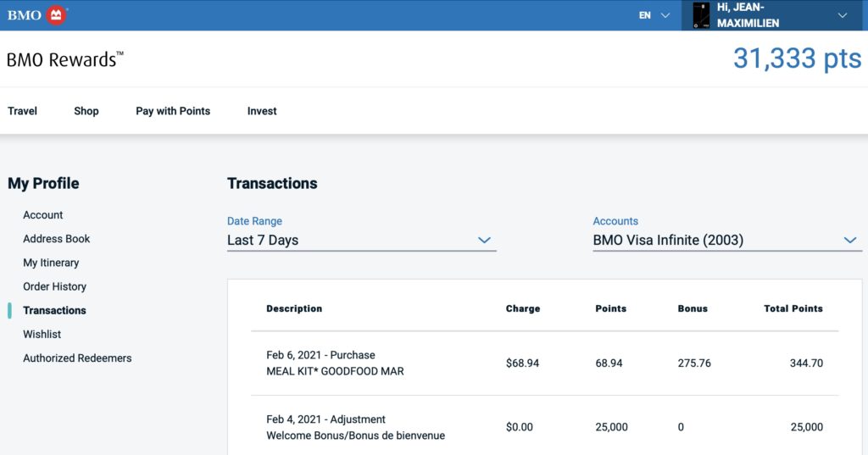Click the My Profile sidebar heading
The width and height of the screenshot is (868, 455).
(43, 183)
